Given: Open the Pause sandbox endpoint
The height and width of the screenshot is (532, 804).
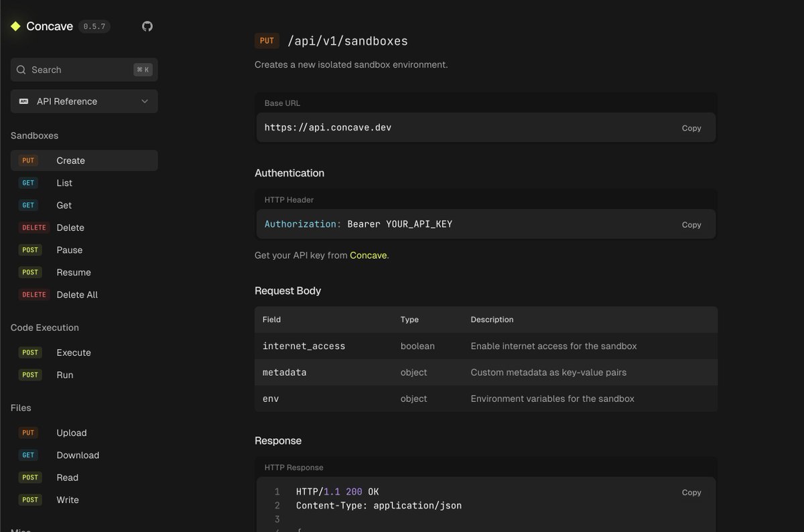Looking at the screenshot, I should (x=84, y=250).
